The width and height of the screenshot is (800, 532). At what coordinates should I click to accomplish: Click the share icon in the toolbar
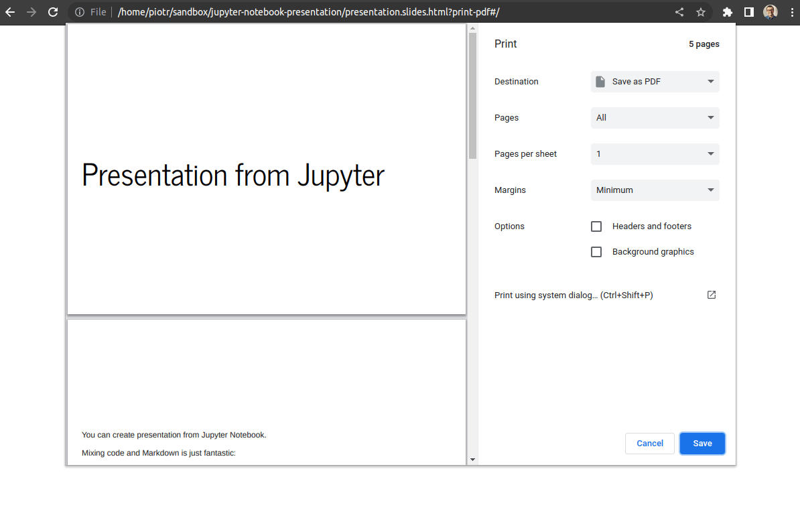point(679,11)
